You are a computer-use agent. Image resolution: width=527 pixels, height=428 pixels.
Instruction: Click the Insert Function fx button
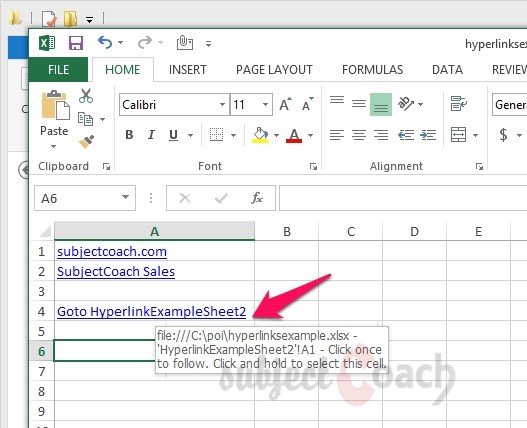(257, 198)
